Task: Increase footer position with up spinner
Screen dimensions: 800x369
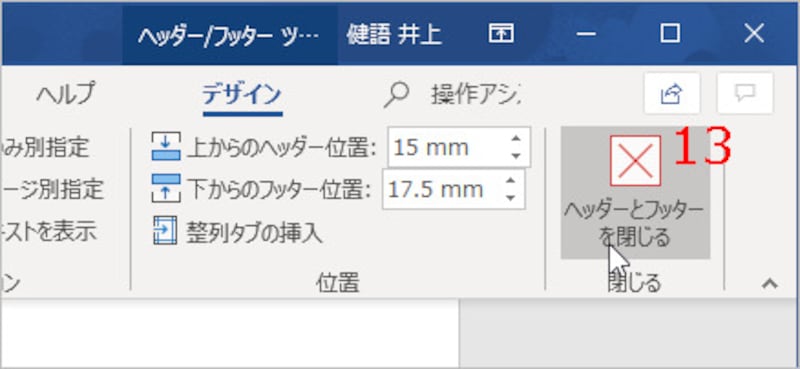Action: 511,181
